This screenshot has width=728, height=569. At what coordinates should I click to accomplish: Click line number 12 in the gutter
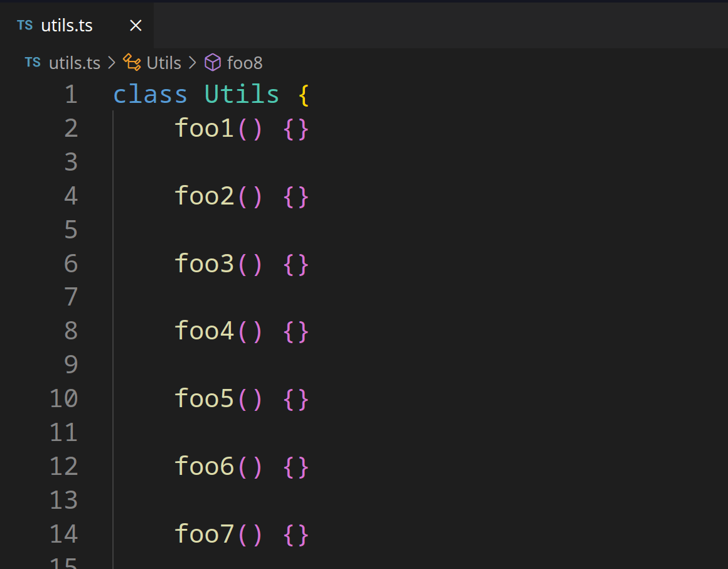click(x=64, y=466)
